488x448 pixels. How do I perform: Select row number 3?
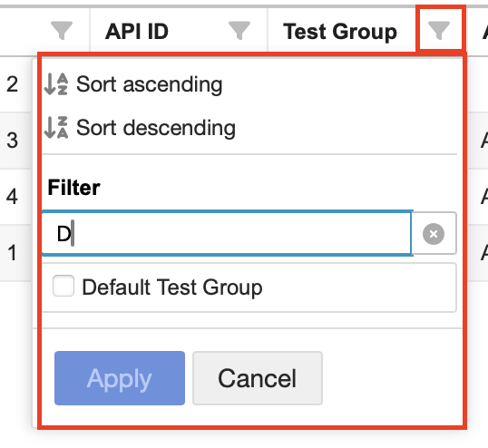click(12, 141)
